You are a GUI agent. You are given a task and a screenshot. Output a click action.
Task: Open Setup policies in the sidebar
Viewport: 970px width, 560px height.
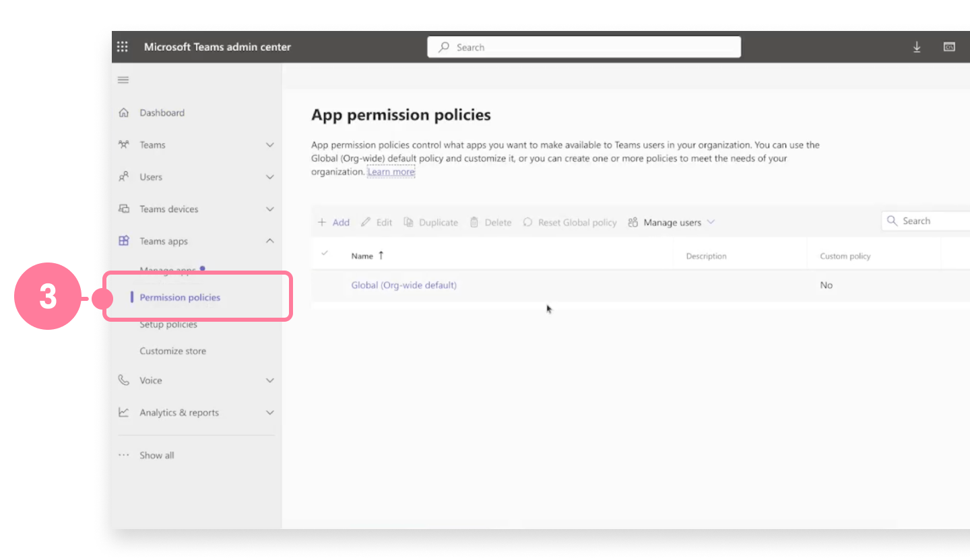click(168, 324)
